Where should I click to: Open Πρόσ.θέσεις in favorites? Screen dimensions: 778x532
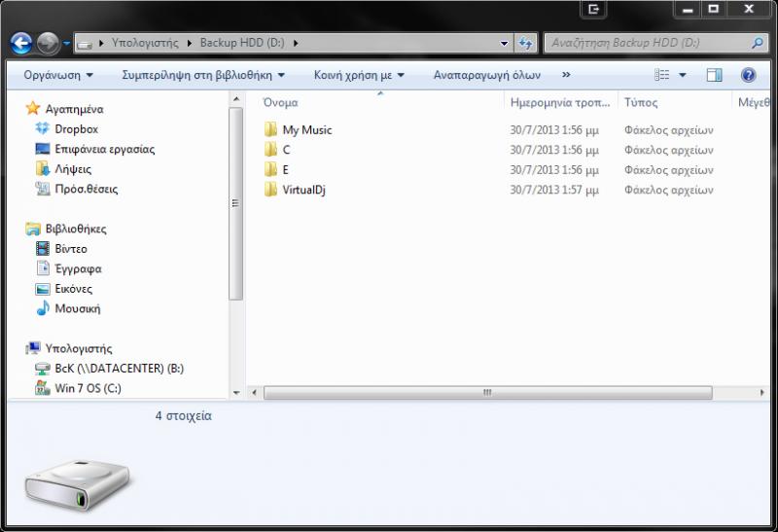click(x=87, y=189)
